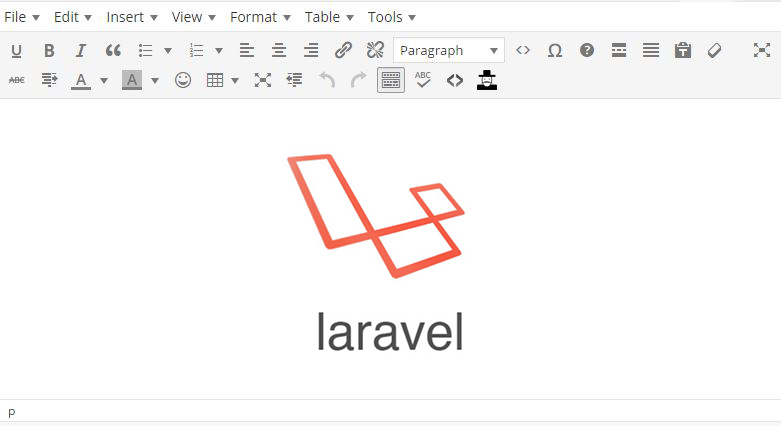This screenshot has width=781, height=426.
Task: Insert a numbered list
Action: (197, 50)
